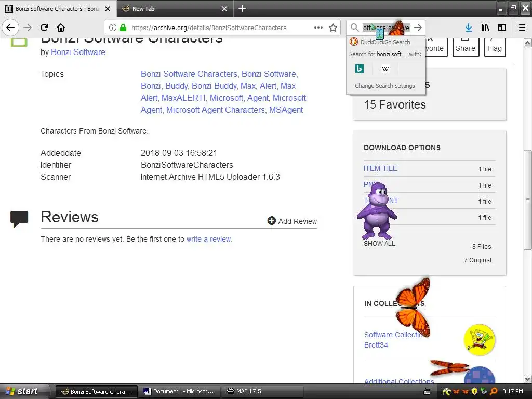Click Add Review button
532x399 pixels.
(x=292, y=221)
